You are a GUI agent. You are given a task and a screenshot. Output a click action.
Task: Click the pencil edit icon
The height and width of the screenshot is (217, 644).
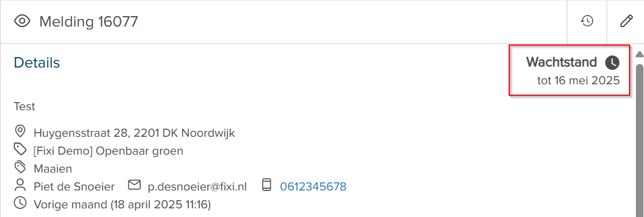tap(626, 21)
